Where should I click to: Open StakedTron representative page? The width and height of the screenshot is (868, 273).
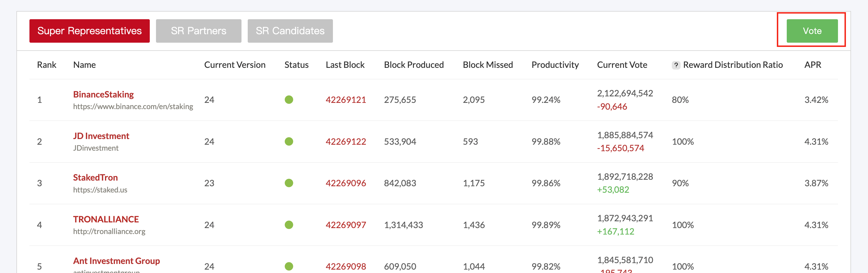95,177
